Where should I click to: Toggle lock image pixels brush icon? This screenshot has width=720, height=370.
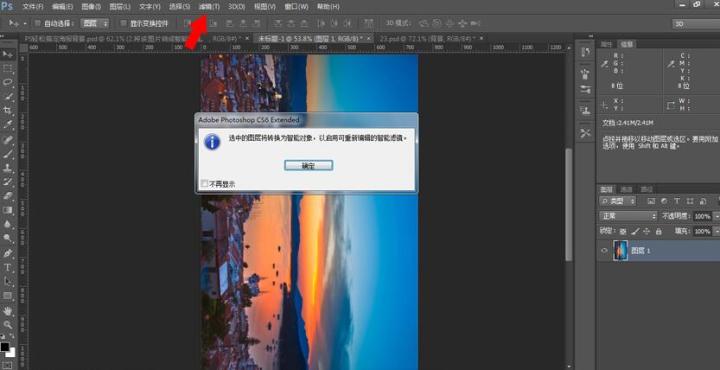click(635, 231)
